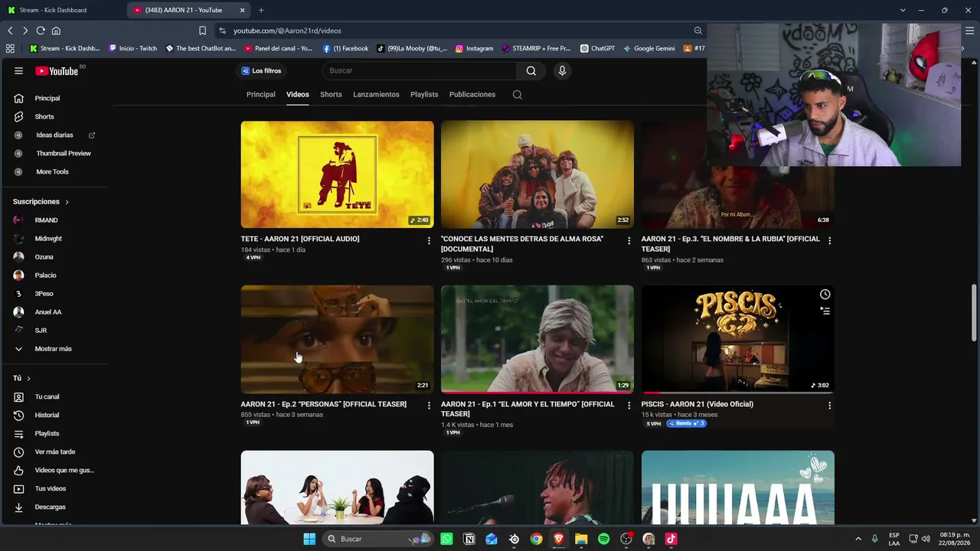This screenshot has width=980, height=551.
Task: Select the Videos channel tab
Action: tap(298, 95)
